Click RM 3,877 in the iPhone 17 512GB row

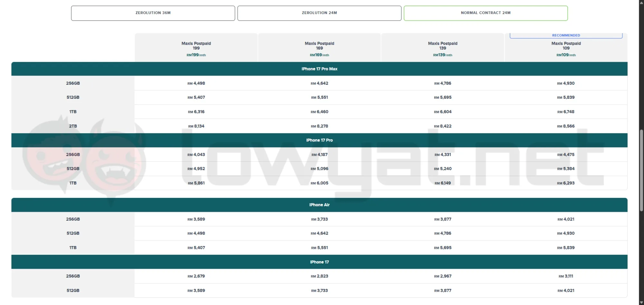443,291
